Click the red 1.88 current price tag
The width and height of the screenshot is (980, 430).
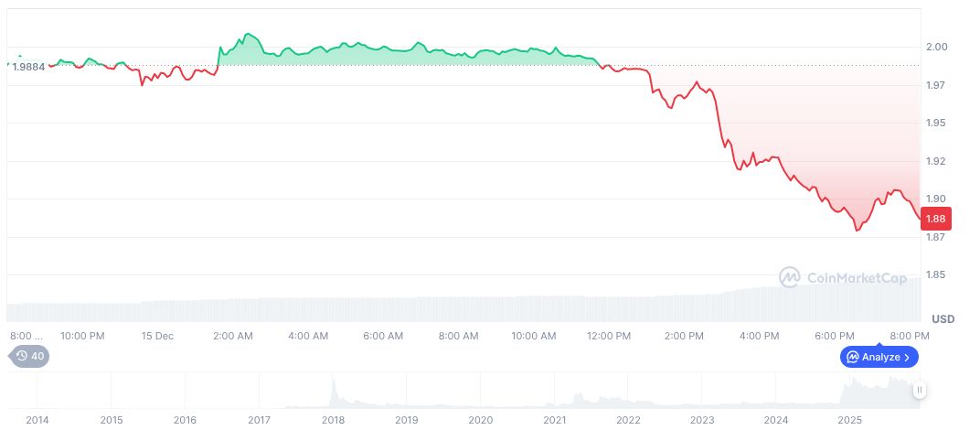tap(937, 219)
